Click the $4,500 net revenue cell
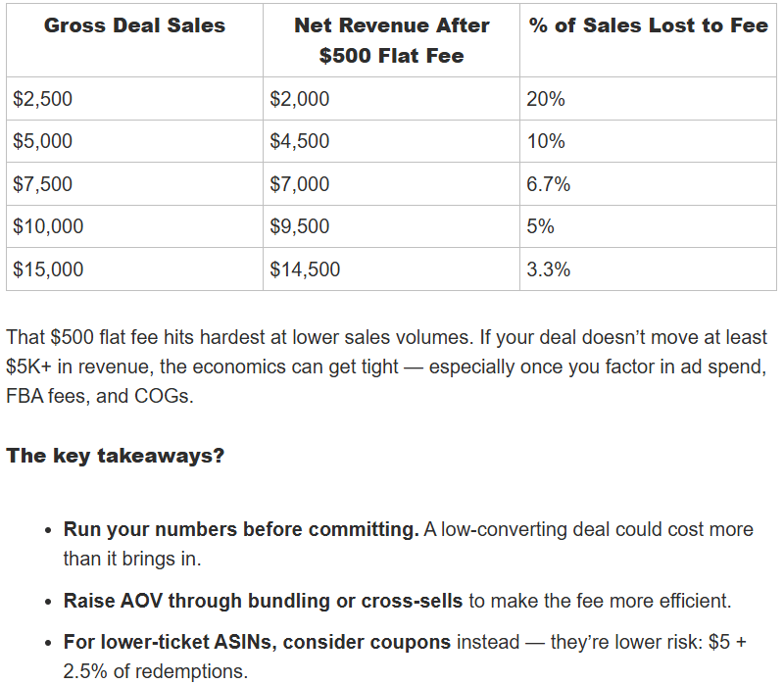 click(300, 141)
